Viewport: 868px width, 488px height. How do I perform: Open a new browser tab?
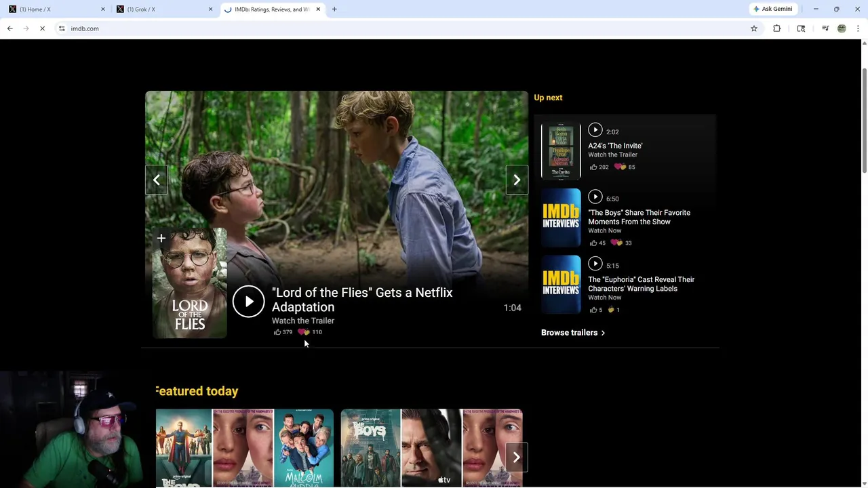(x=334, y=9)
